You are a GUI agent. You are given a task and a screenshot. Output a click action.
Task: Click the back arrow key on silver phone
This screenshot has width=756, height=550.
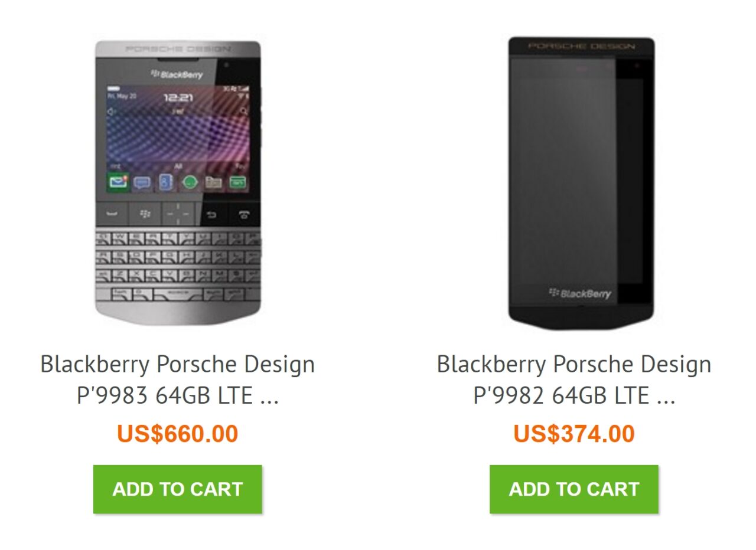coord(211,214)
